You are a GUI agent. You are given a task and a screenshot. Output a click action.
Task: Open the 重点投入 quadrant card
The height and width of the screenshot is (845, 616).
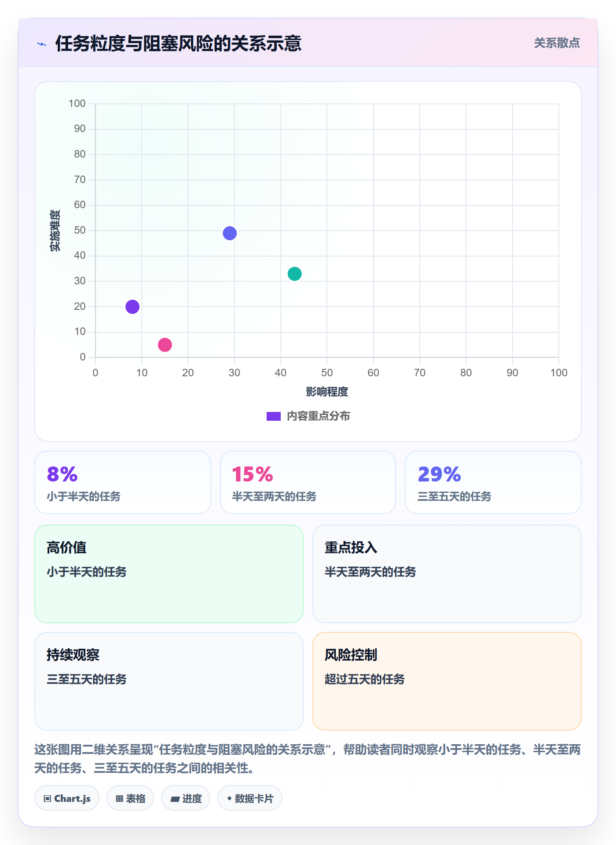[447, 574]
